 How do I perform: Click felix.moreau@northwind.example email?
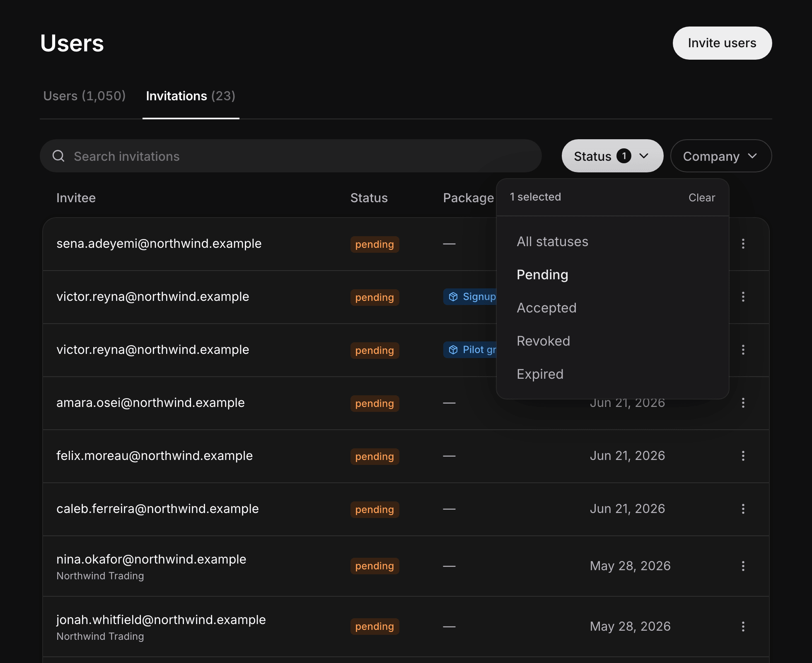(155, 456)
